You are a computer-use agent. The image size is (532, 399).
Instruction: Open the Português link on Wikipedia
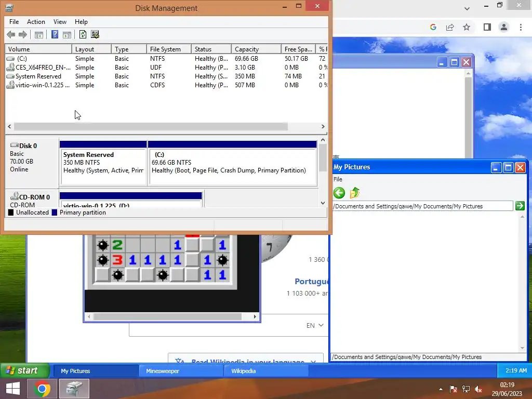[x=312, y=281]
